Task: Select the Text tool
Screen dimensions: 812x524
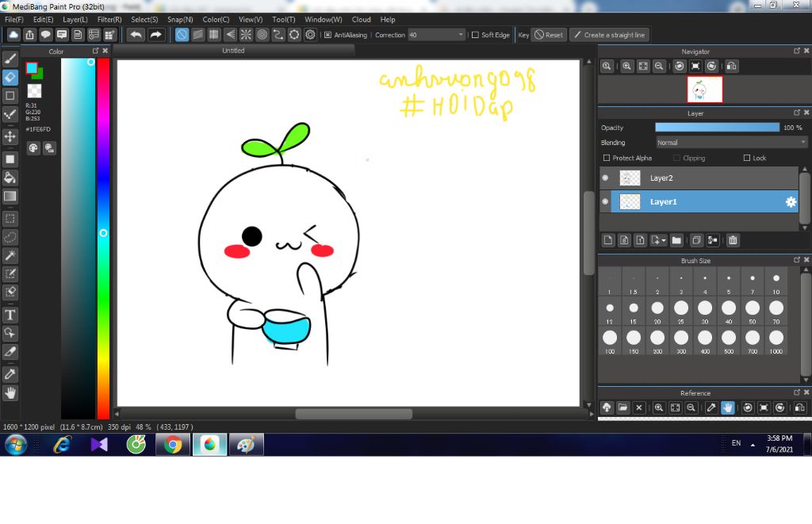Action: (10, 315)
